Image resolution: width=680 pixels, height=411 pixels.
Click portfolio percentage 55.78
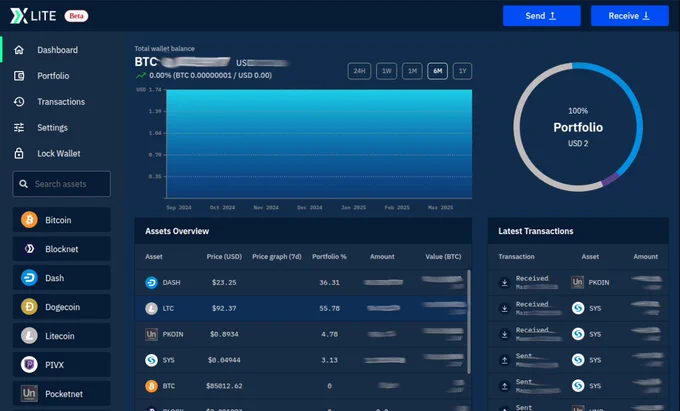click(x=330, y=308)
